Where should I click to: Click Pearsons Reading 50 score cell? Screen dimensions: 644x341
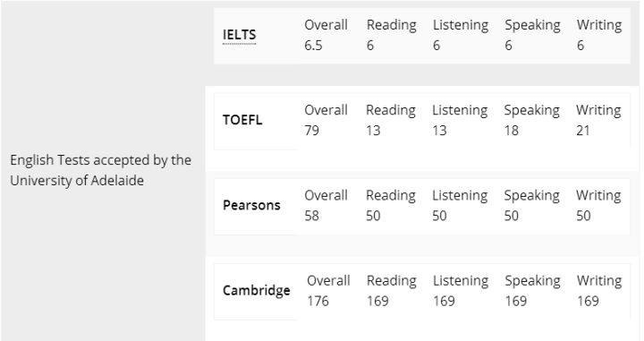[x=391, y=205]
